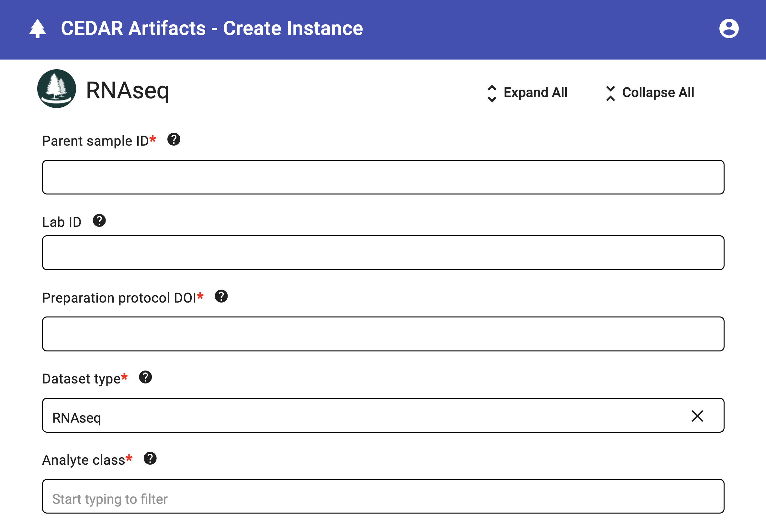766x532 pixels.
Task: Click the Parent sample ID label
Action: click(x=96, y=141)
